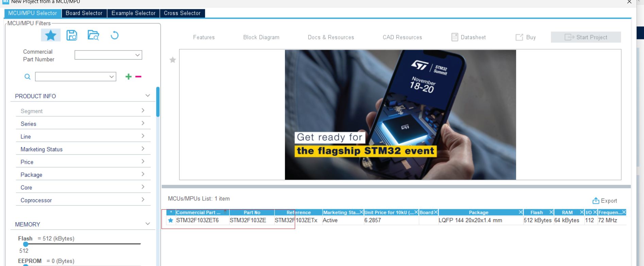Open Block Diagram view
Image resolution: width=644 pixels, height=266 pixels.
pos(261,37)
